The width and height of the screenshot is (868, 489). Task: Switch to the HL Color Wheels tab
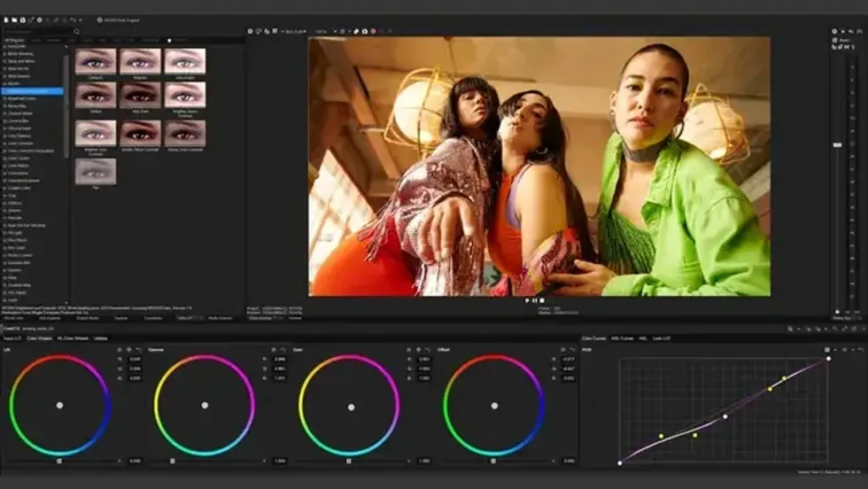tap(73, 338)
